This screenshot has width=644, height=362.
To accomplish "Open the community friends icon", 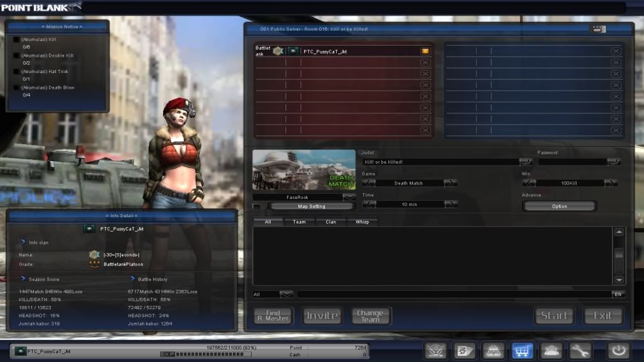I will pos(551,351).
